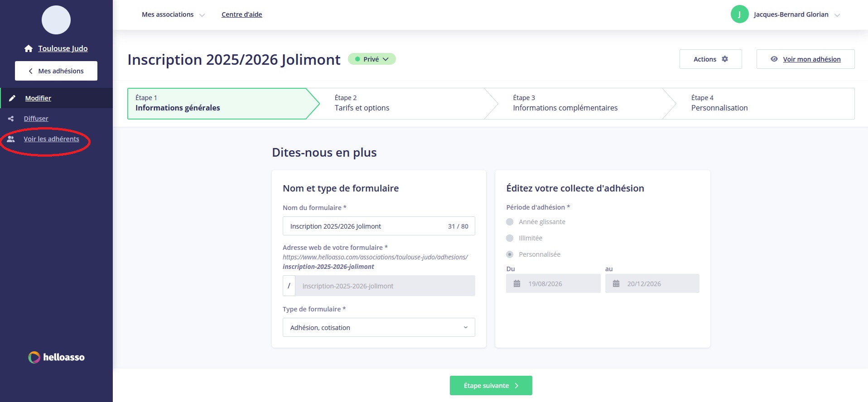
Task: Open the Type de formulaire dropdown
Action: tap(379, 328)
